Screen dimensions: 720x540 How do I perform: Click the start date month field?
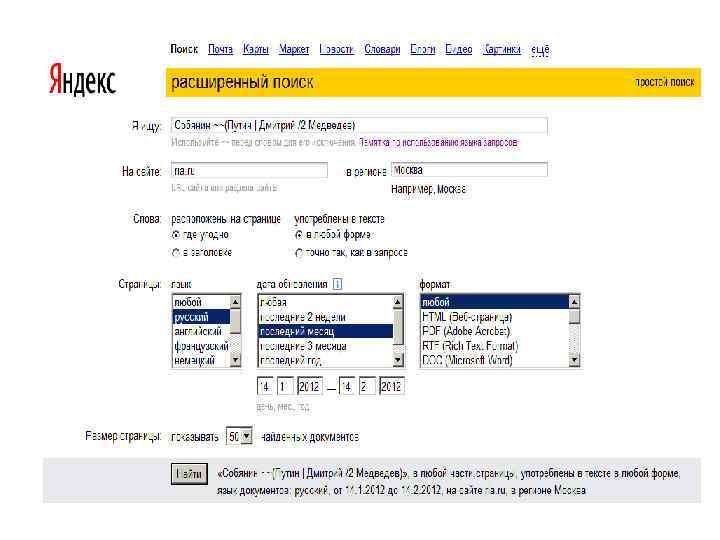[x=285, y=386]
